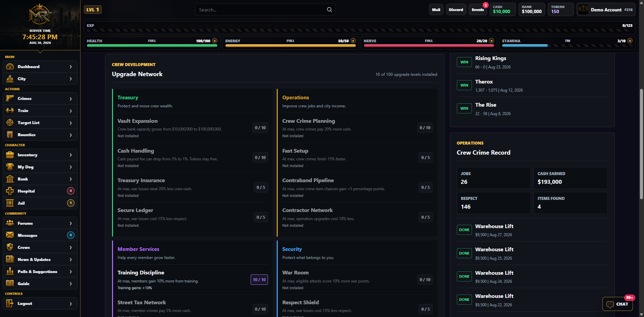Open the Warehouse Lift job from Aug 27
Image resolution: width=644 pixels, height=317 pixels.
532,230
